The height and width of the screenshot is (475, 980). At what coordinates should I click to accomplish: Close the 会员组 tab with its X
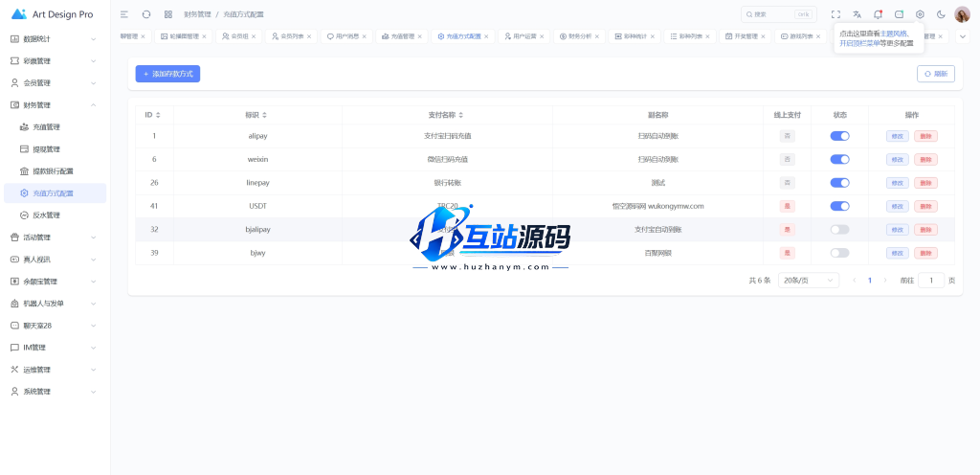pyautogui.click(x=253, y=36)
